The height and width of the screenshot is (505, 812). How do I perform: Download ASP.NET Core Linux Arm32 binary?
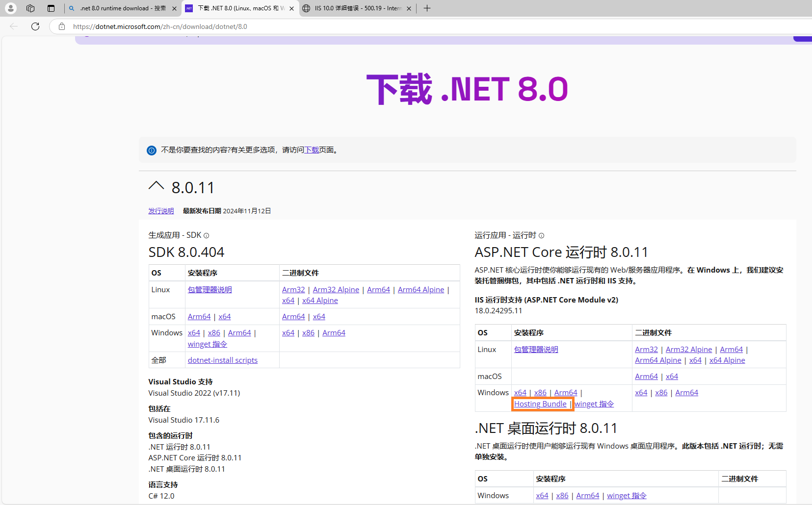(x=646, y=350)
